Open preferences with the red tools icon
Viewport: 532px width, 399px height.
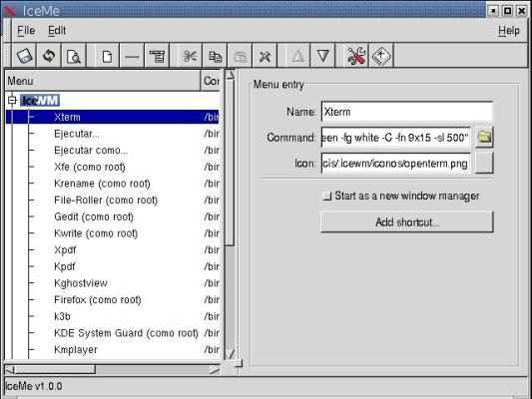pos(356,56)
